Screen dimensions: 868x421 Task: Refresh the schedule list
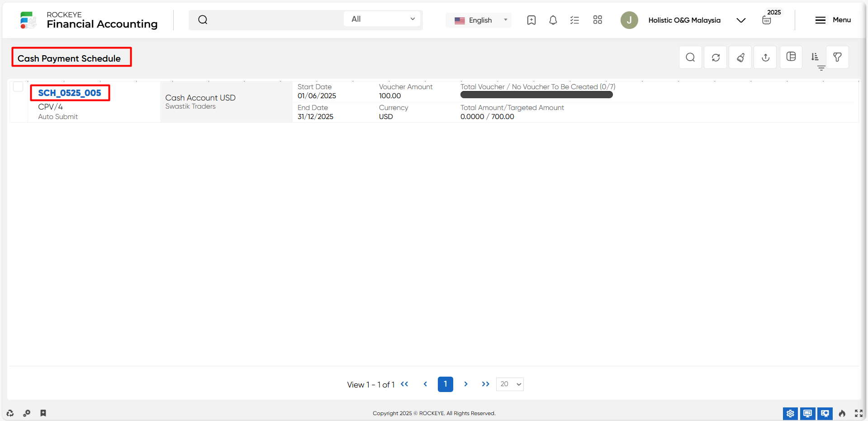(x=716, y=57)
